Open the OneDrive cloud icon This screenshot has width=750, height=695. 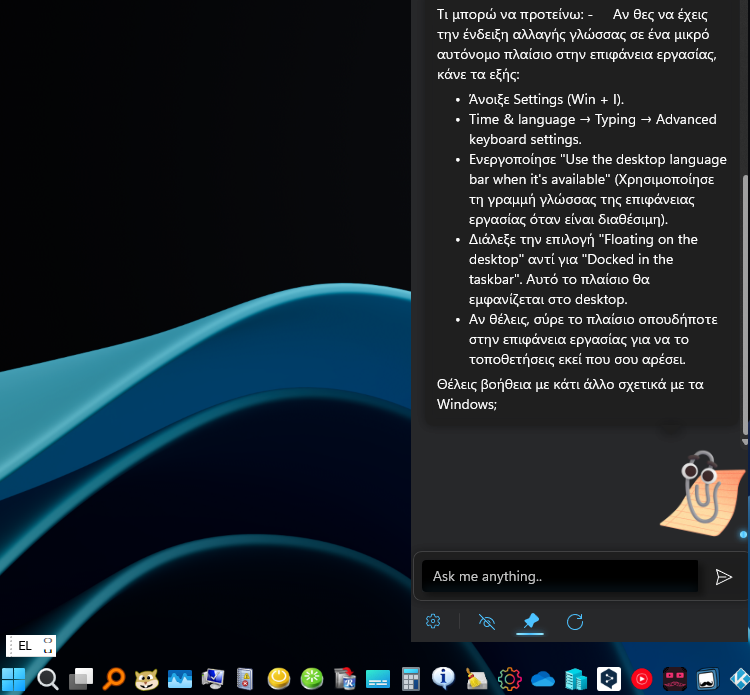click(x=543, y=679)
